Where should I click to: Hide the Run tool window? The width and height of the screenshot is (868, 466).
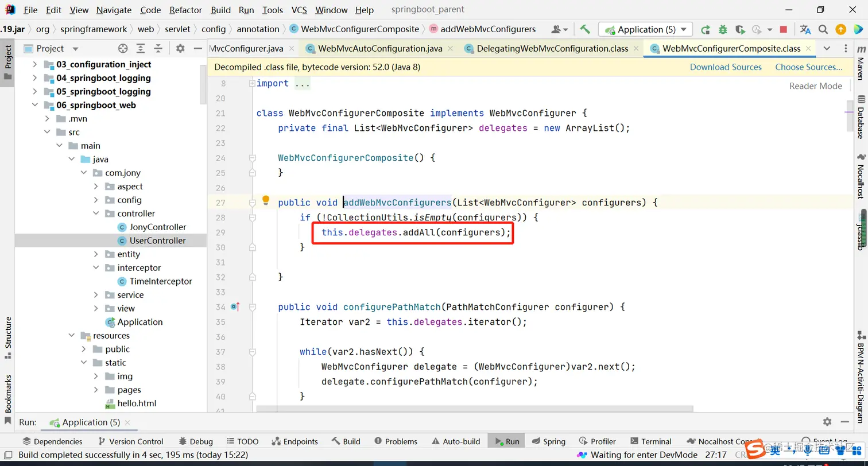pyautogui.click(x=845, y=422)
